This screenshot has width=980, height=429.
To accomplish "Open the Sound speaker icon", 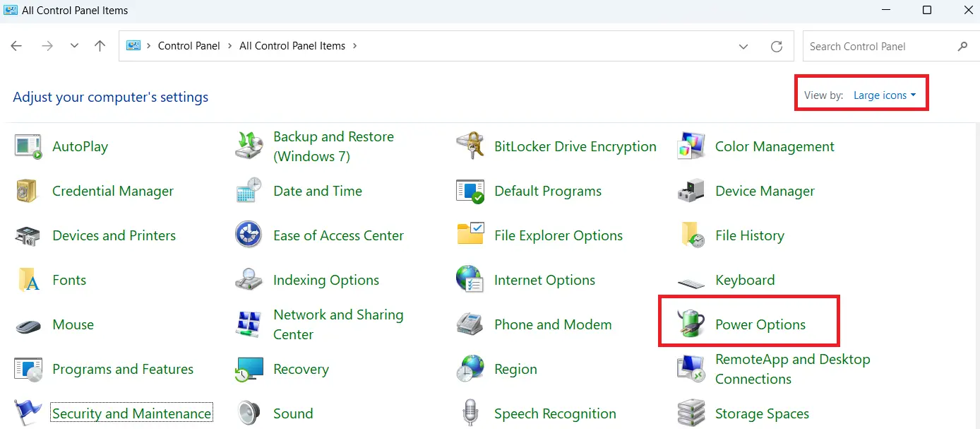I will point(249,413).
